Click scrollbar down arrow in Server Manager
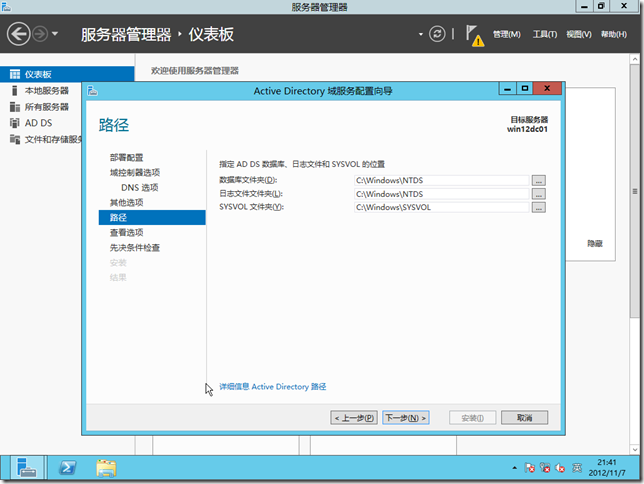Viewport: 644px width, 484px height. click(635, 450)
